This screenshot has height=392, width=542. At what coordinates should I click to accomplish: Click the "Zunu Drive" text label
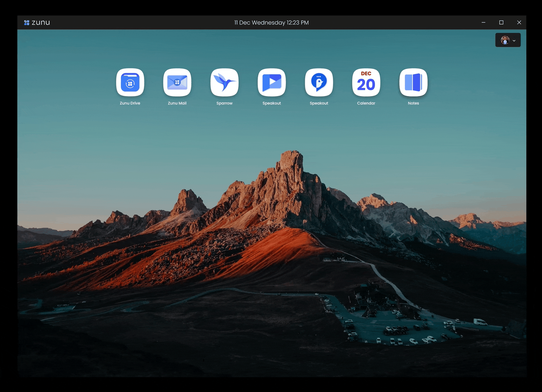coord(130,103)
